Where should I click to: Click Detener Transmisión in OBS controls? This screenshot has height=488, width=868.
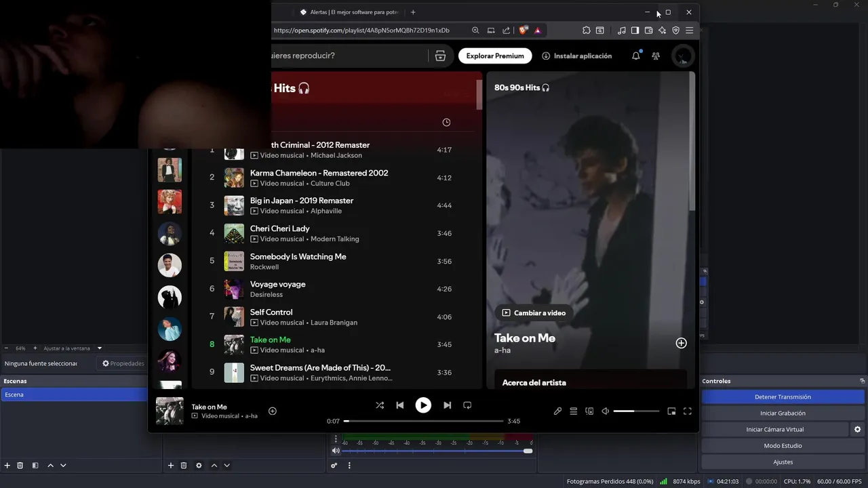pyautogui.click(x=783, y=396)
